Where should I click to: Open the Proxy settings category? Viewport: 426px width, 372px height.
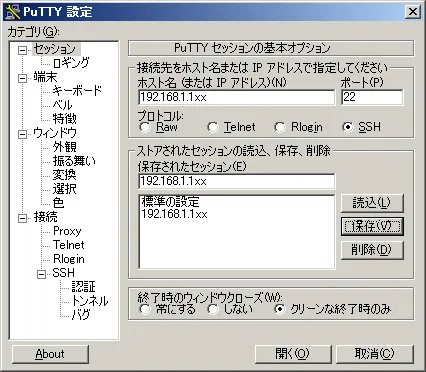(x=67, y=231)
